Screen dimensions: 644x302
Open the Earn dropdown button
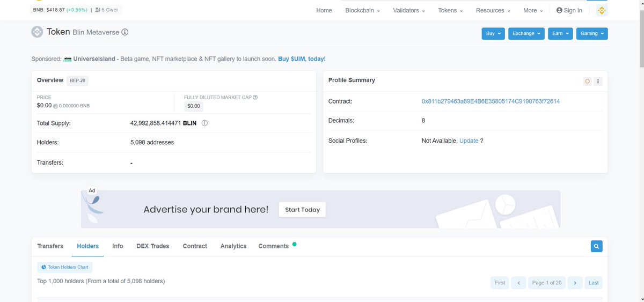(560, 33)
